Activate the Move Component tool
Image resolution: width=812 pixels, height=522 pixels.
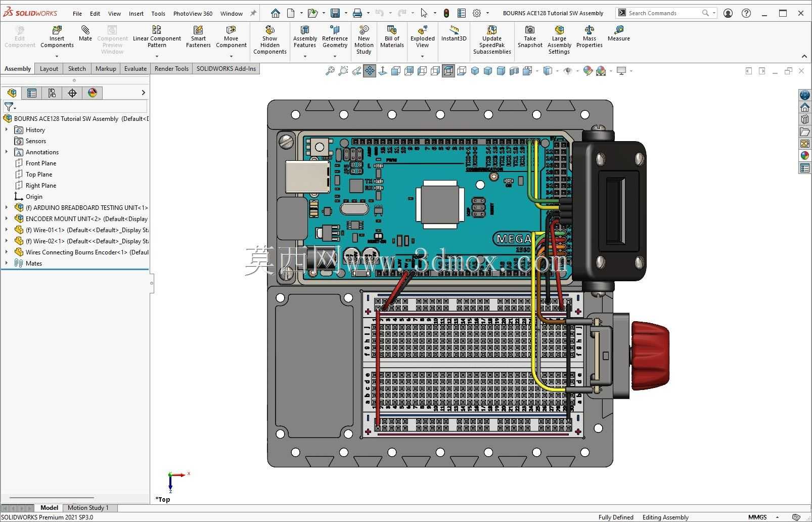click(231, 36)
